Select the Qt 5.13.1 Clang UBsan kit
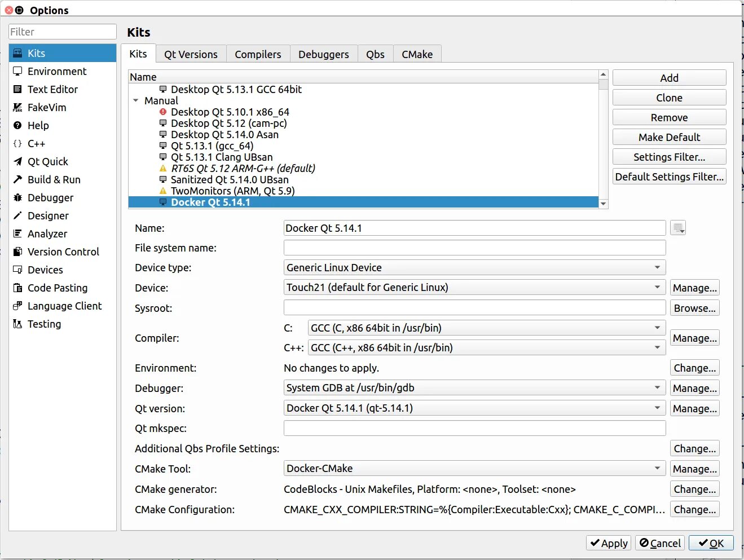This screenshot has width=744, height=560. click(363, 157)
